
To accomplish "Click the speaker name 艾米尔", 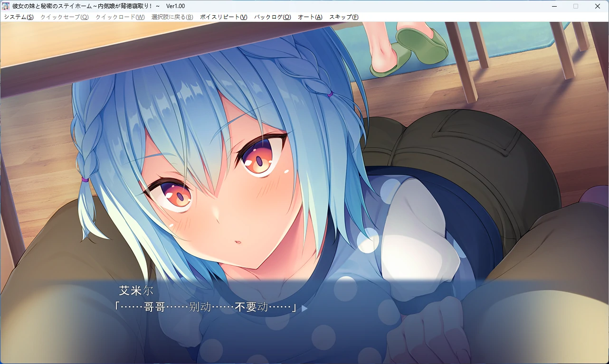I will click(x=136, y=291).
